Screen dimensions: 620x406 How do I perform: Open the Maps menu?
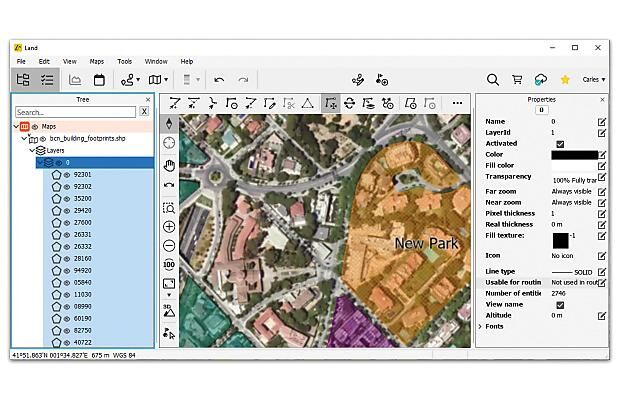96,61
